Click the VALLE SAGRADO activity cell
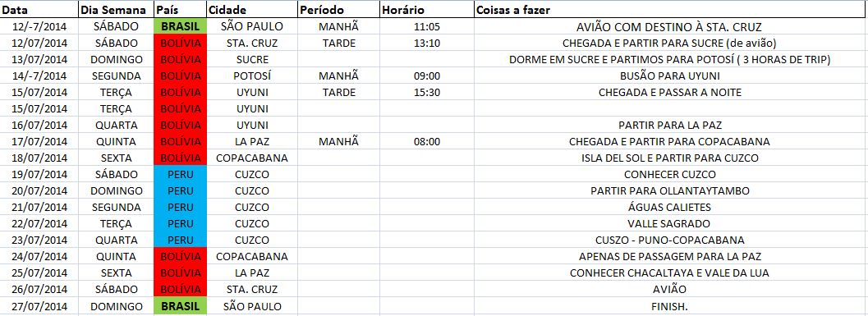 click(670, 223)
